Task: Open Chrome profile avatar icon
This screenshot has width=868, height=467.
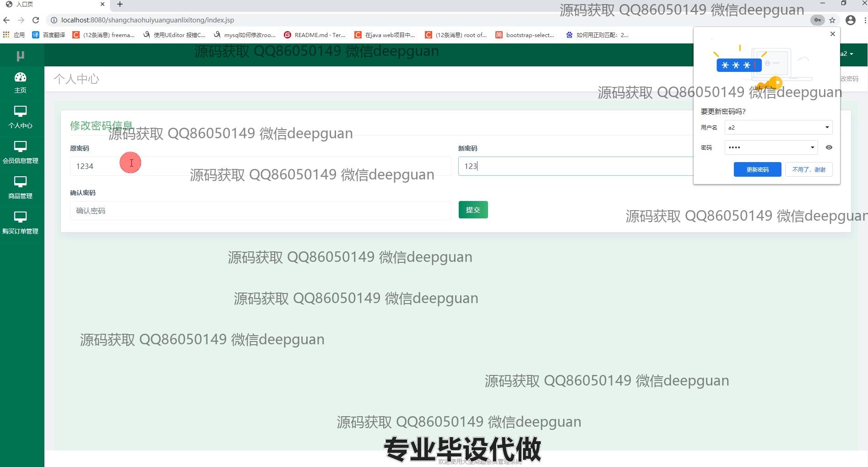Action: tap(850, 20)
